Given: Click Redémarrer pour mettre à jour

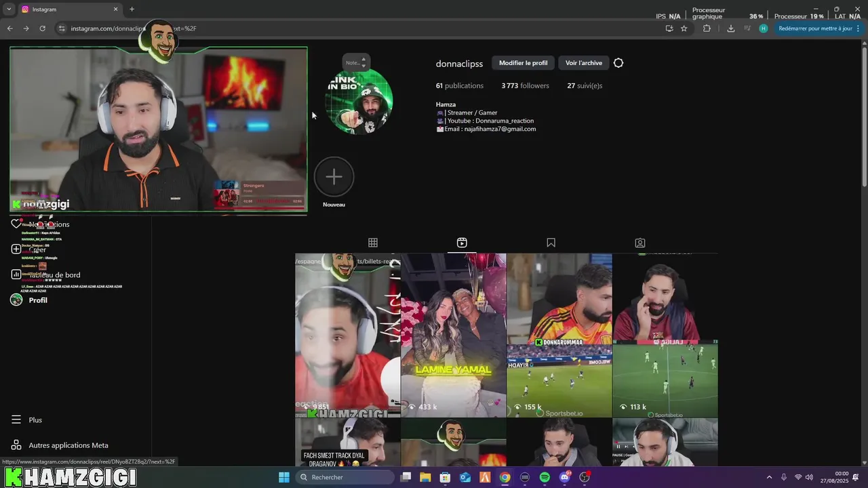Looking at the screenshot, I should click(815, 28).
